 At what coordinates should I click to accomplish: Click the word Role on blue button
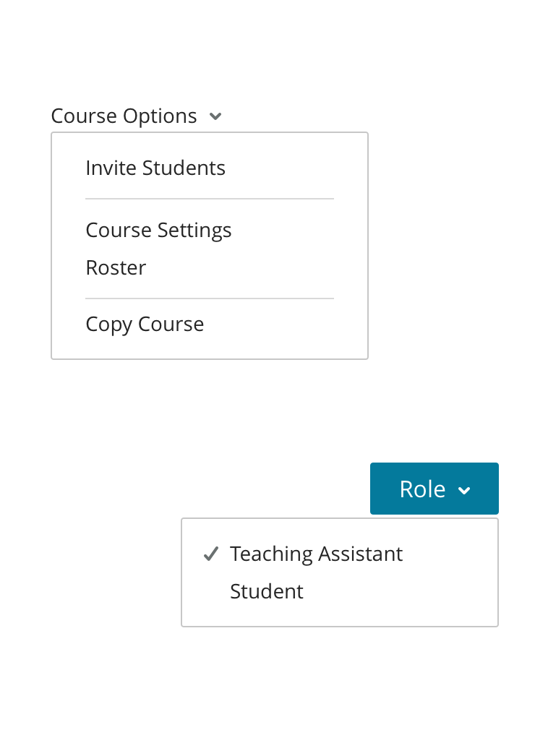(x=422, y=489)
